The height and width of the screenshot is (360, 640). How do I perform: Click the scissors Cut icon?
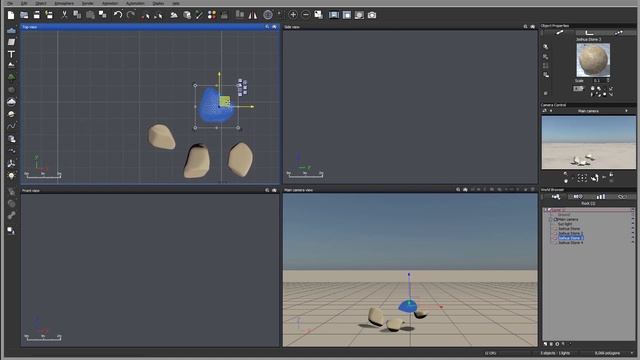[64, 15]
